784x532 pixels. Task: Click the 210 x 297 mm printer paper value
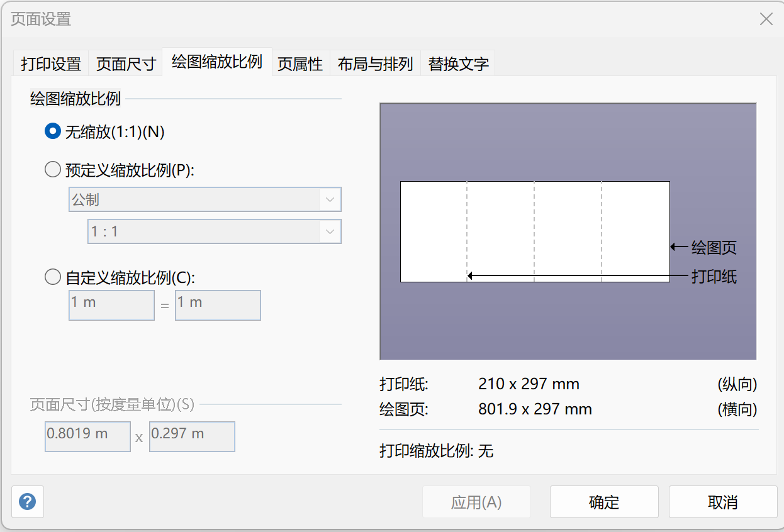point(529,384)
